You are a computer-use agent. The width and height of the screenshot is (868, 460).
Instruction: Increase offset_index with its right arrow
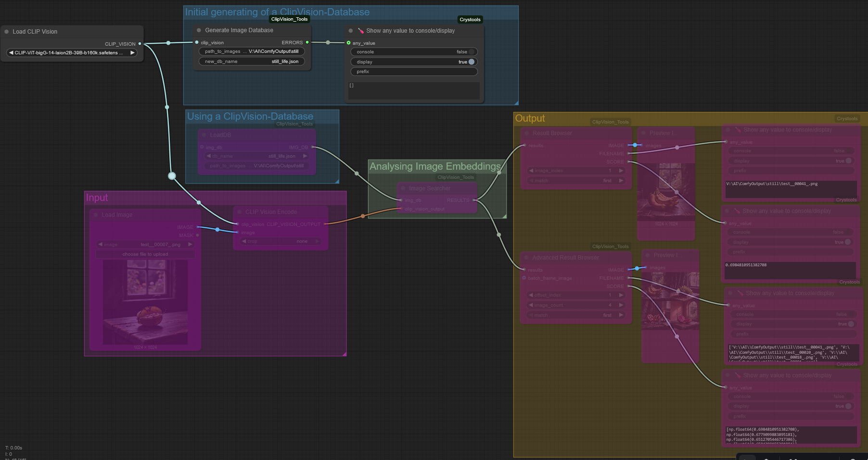click(x=621, y=295)
